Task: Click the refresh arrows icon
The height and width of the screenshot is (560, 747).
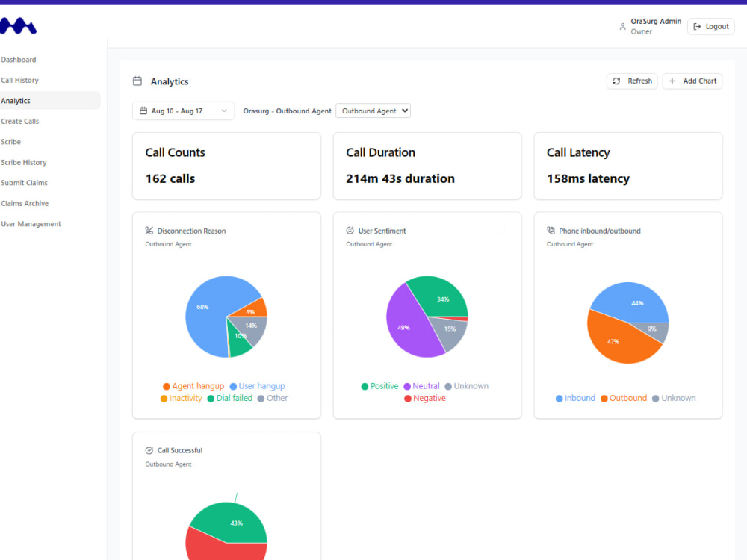Action: [616, 81]
